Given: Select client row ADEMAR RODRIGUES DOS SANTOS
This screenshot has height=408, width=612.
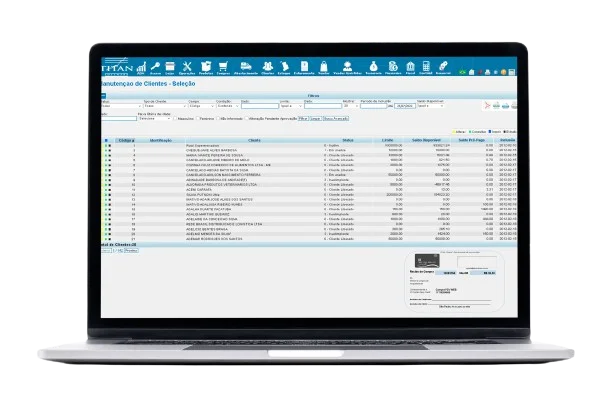Looking at the screenshot, I should (x=309, y=239).
